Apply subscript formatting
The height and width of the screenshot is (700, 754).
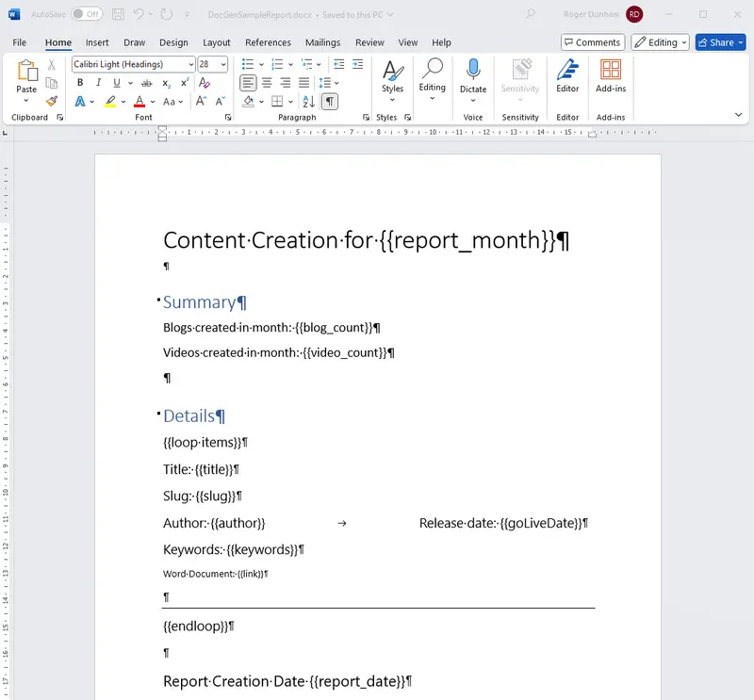pyautogui.click(x=166, y=83)
